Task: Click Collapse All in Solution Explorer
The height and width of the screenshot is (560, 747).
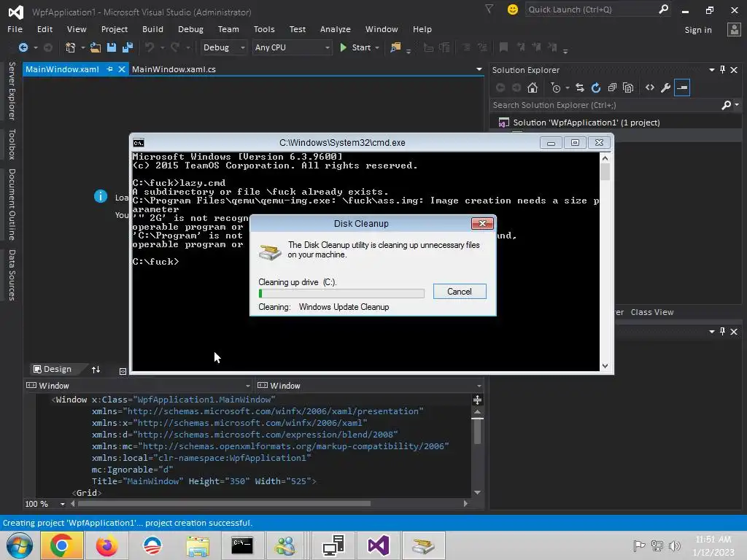Action: point(612,87)
